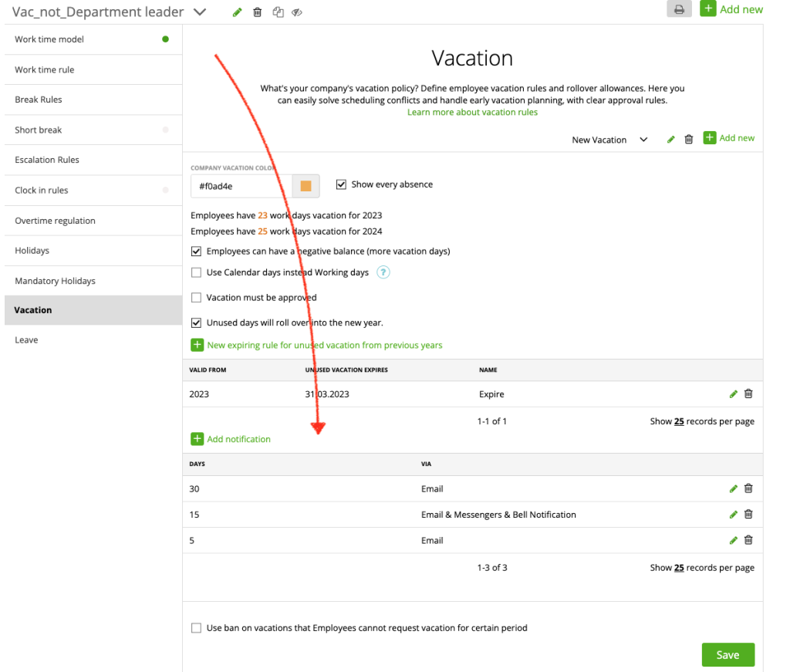Viewport: 790px width, 672px height.
Task: Change records per page for expiring rules
Action: coord(679,421)
